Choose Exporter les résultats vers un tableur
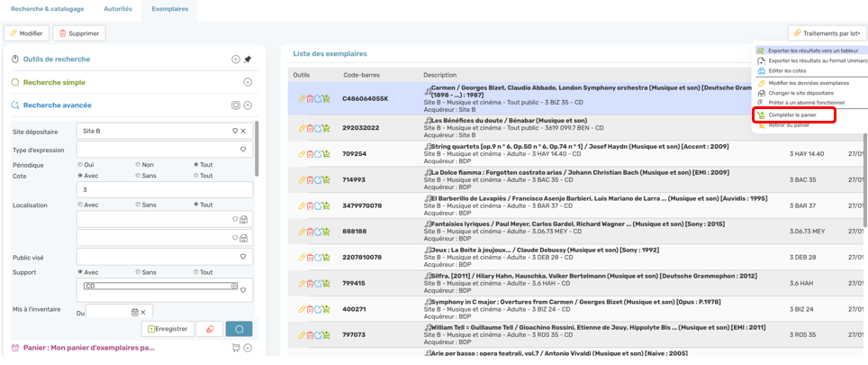 (813, 50)
